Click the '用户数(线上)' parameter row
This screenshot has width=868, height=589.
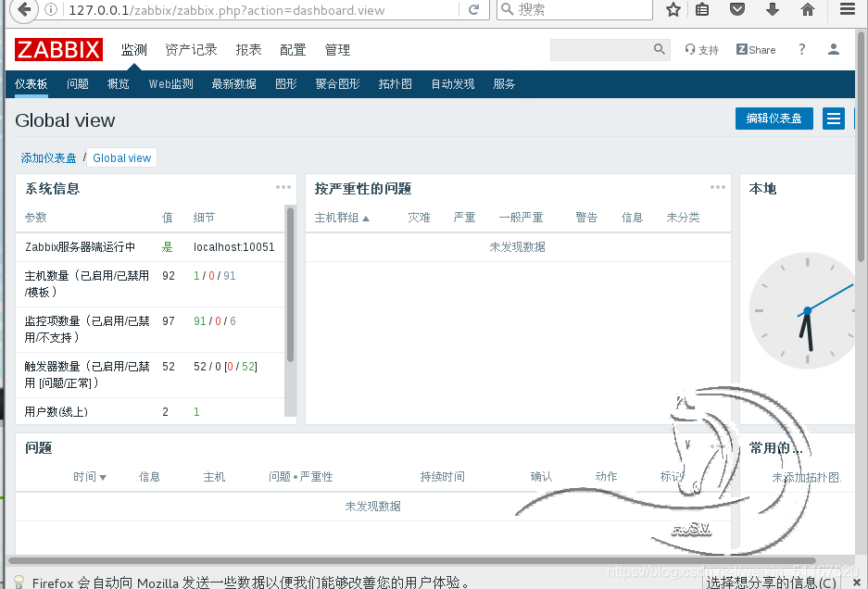[x=150, y=412]
